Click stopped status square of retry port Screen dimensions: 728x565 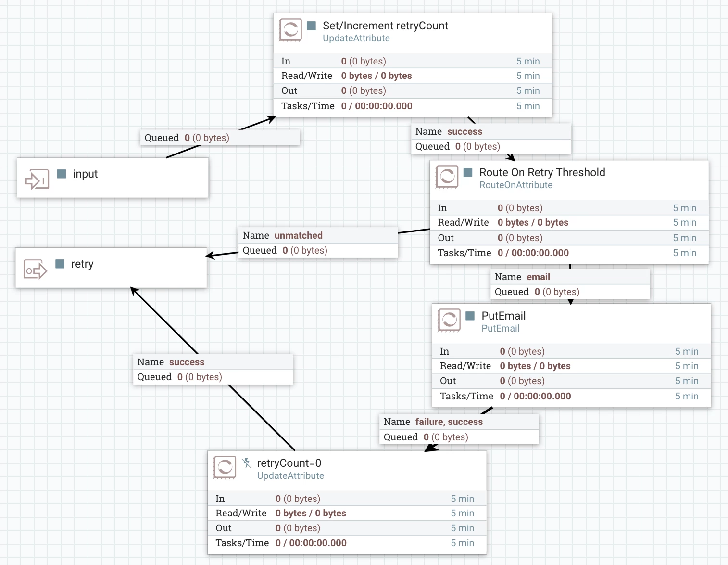(60, 264)
